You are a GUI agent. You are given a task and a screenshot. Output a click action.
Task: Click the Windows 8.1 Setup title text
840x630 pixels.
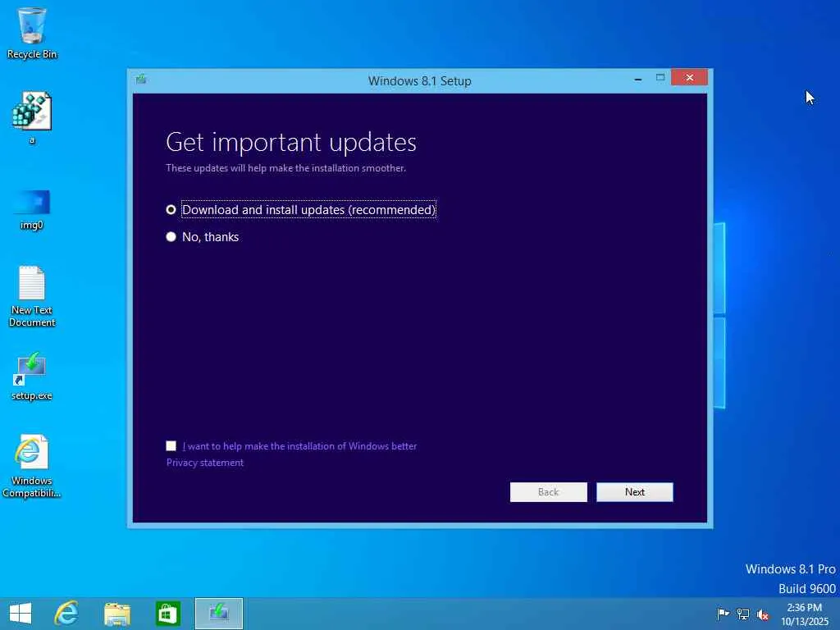tap(419, 81)
